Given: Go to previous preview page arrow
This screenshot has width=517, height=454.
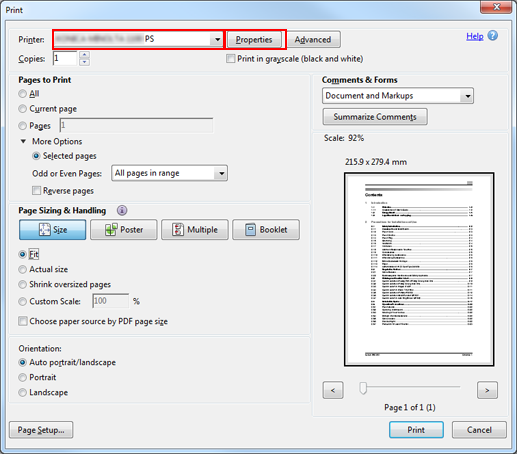Looking at the screenshot, I should pyautogui.click(x=333, y=390).
